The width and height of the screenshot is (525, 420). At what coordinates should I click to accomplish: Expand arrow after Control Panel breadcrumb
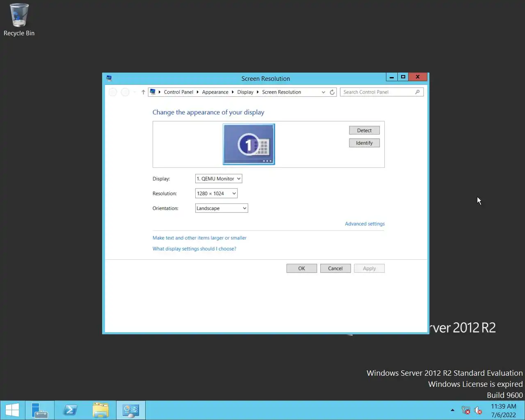tap(198, 92)
